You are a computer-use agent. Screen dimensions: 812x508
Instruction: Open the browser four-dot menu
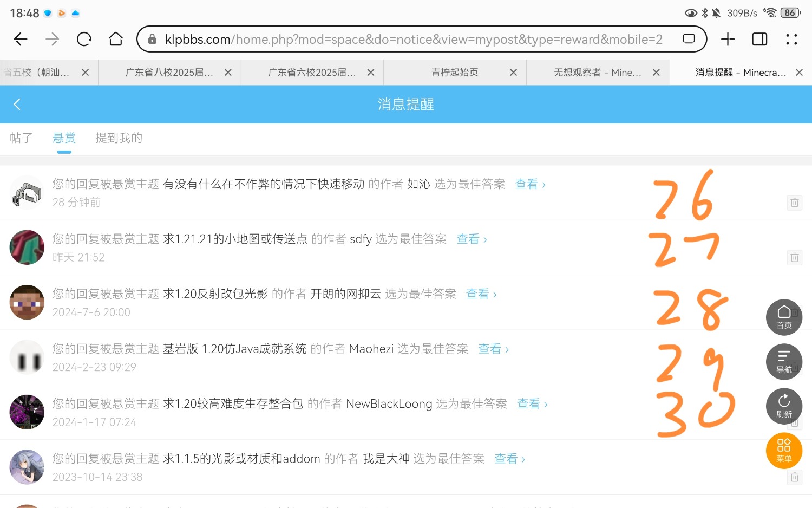[x=791, y=39]
